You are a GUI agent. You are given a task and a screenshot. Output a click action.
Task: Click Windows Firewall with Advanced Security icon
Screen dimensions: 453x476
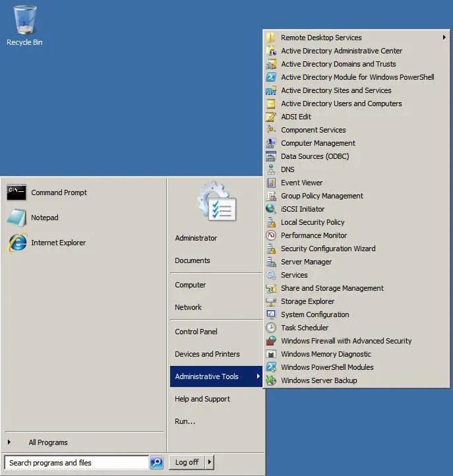(271, 341)
